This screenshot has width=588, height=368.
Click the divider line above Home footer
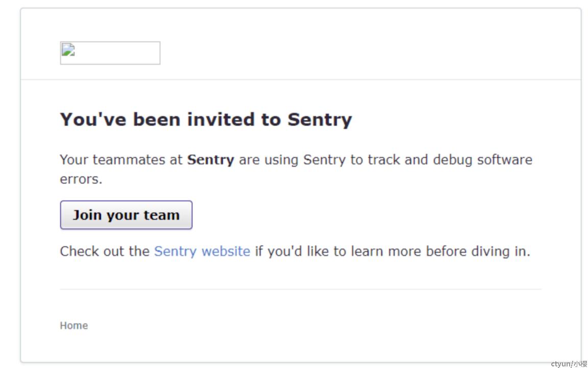301,289
